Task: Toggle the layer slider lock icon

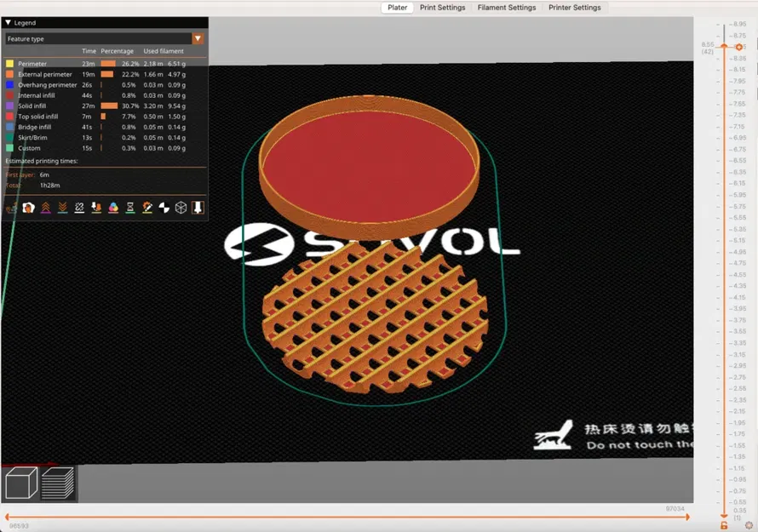Action: (724, 525)
